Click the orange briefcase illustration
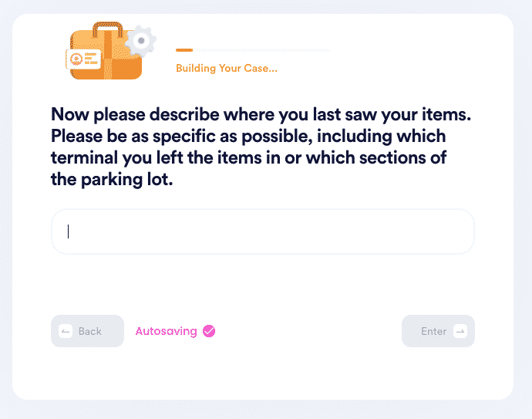 106,51
